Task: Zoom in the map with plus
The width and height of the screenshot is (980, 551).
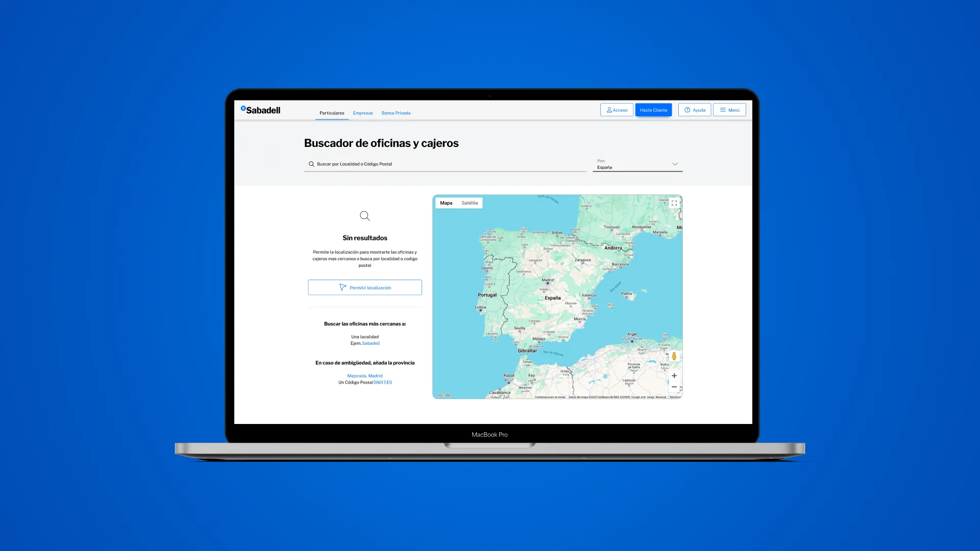Action: pyautogui.click(x=674, y=375)
